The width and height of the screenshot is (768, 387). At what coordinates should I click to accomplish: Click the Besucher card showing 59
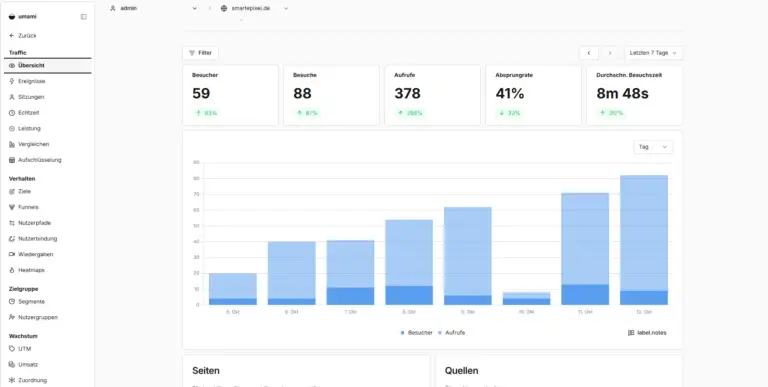coord(231,95)
